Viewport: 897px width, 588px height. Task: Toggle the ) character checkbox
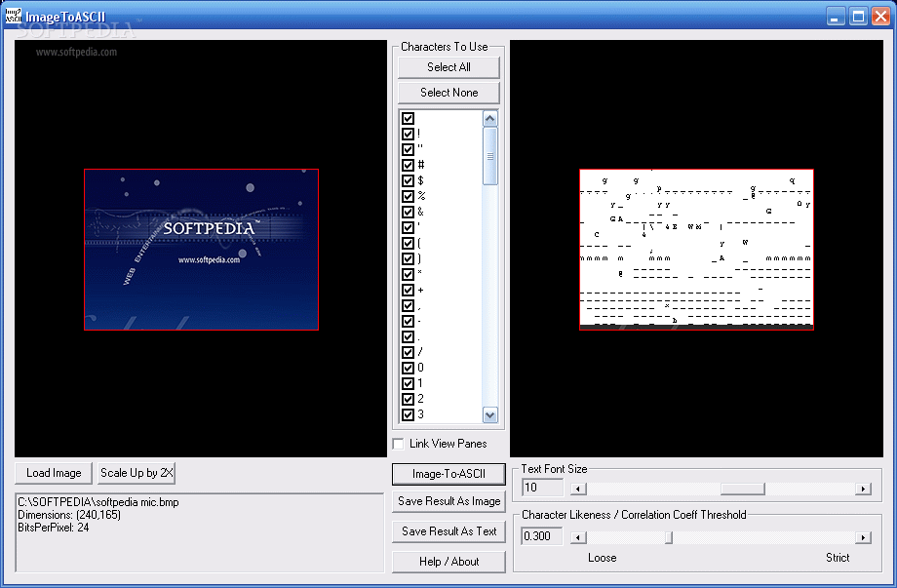[x=408, y=258]
